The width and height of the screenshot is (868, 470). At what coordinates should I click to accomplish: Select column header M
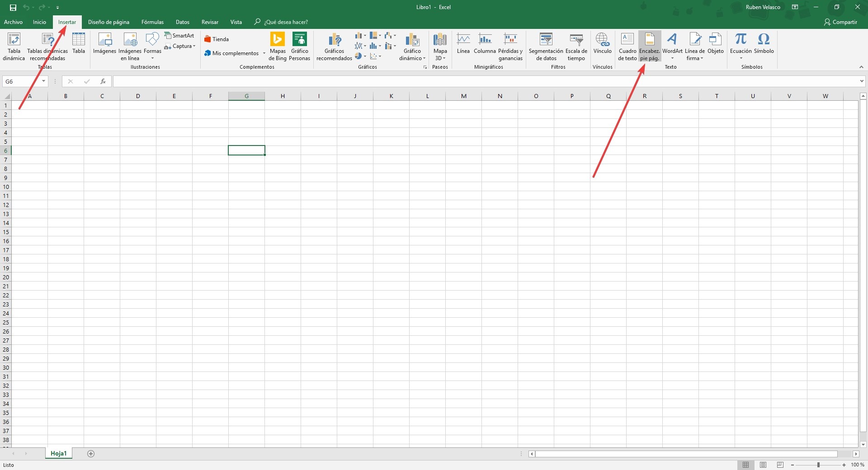(463, 96)
